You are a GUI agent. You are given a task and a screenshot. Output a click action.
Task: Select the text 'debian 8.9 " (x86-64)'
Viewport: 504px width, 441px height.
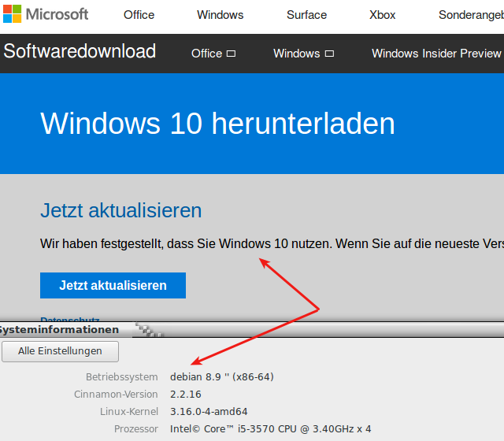[x=222, y=376]
